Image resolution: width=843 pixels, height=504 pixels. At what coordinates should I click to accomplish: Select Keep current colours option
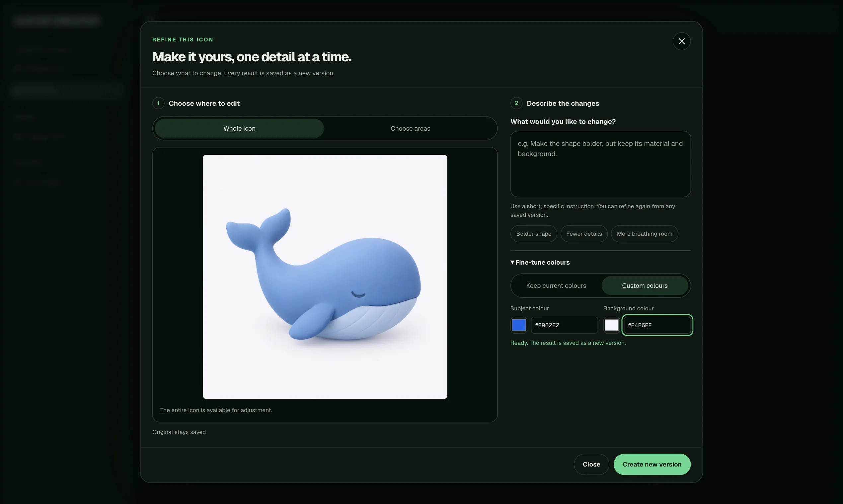click(556, 285)
